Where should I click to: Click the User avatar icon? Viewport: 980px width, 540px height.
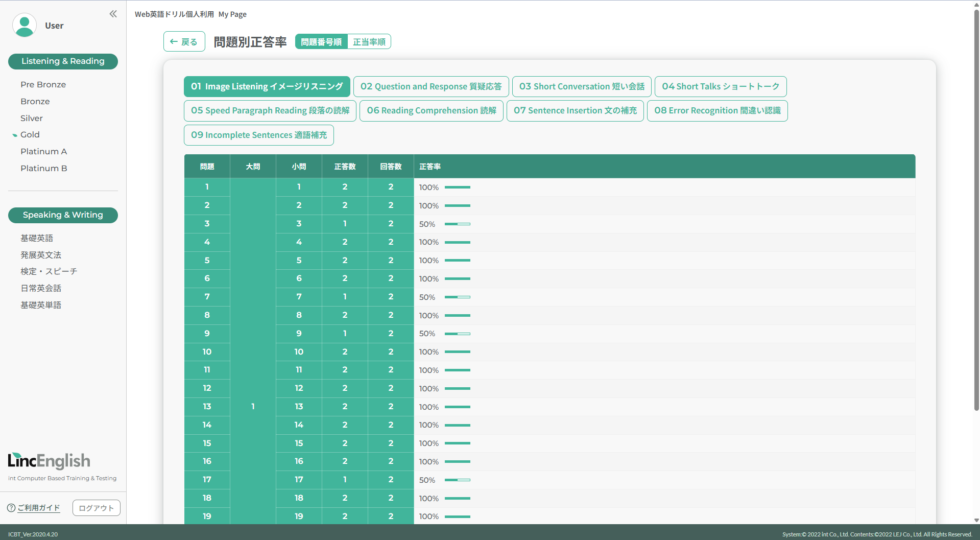pyautogui.click(x=24, y=26)
